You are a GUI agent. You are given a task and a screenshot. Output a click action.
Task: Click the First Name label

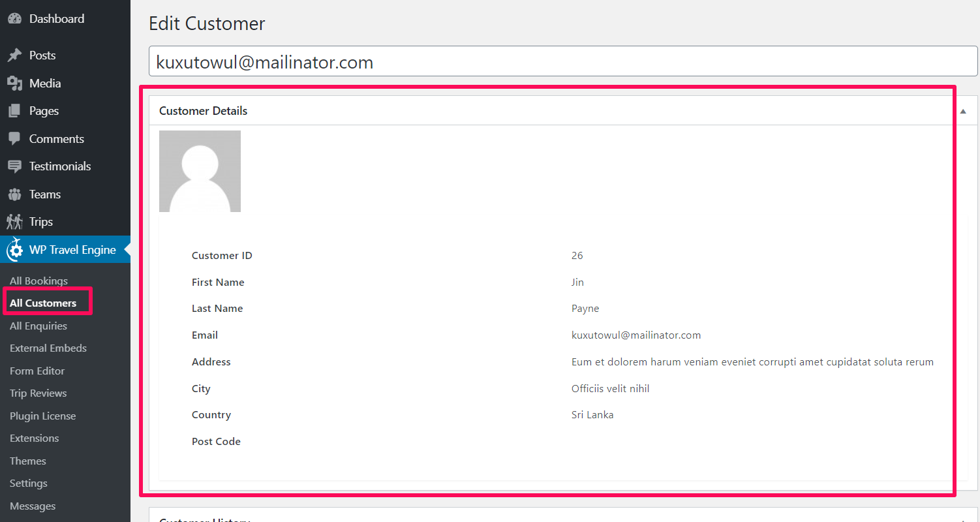[218, 283]
